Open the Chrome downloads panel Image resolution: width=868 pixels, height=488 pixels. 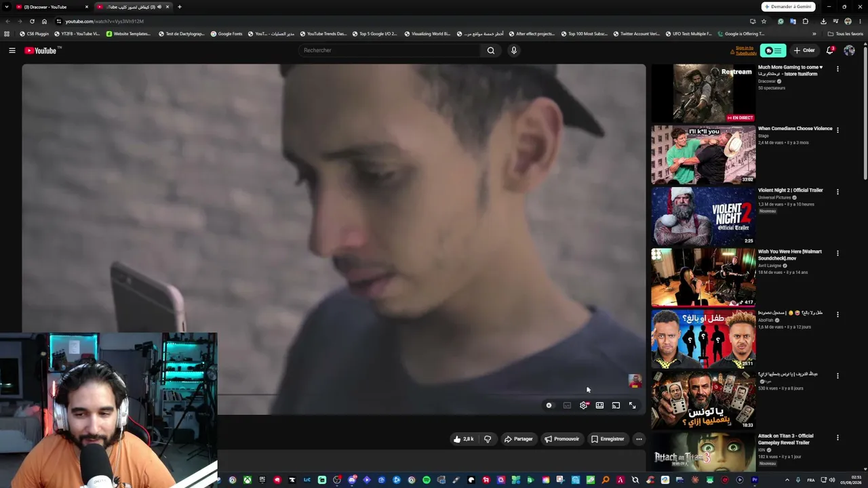[x=823, y=21]
